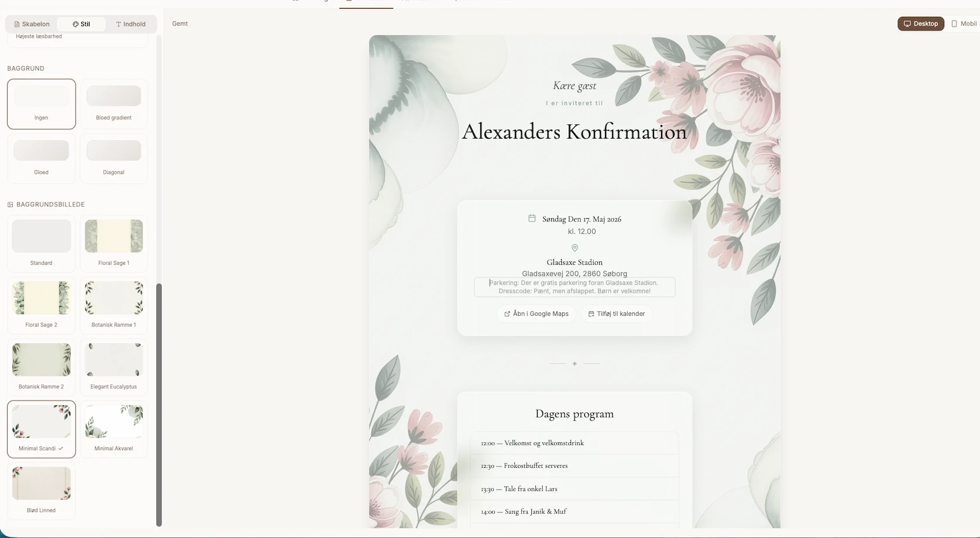This screenshot has height=538, width=980.
Task: Click Tilføj til kalender
Action: pos(616,314)
